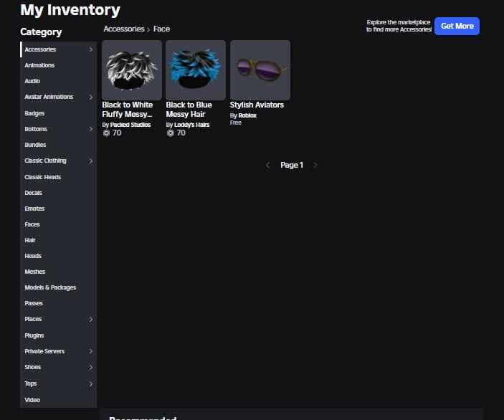Expand the Avatar Animations submenu arrow
The width and height of the screenshot is (504, 420).
(x=91, y=97)
